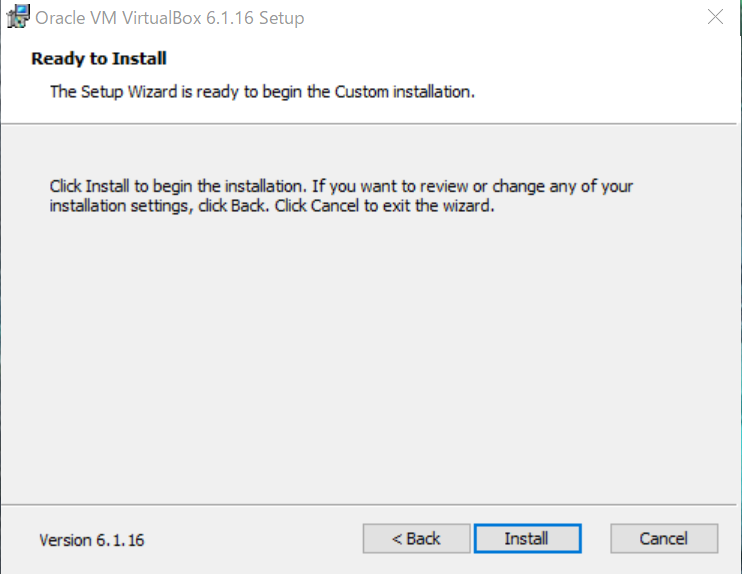This screenshot has width=742, height=574.
Task: Click first line of the installation instructions
Action: click(x=340, y=186)
